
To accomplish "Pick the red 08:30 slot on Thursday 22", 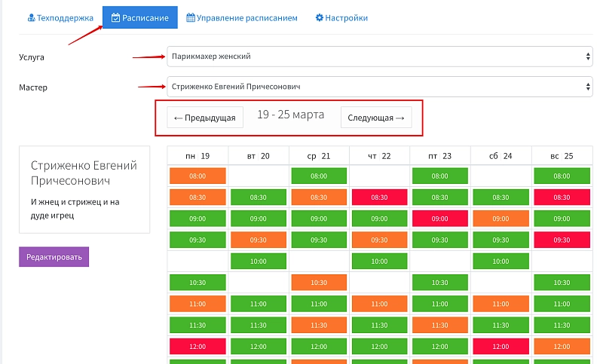I will (x=380, y=197).
